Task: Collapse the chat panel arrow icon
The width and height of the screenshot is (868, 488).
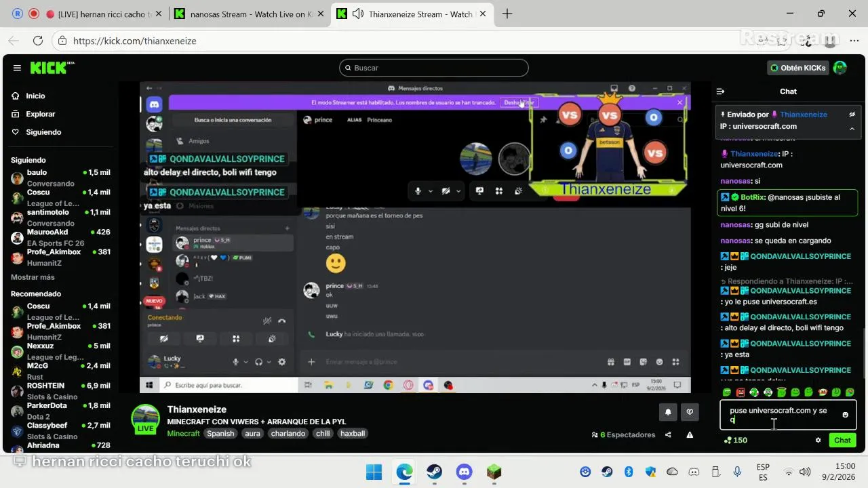Action: click(x=721, y=91)
